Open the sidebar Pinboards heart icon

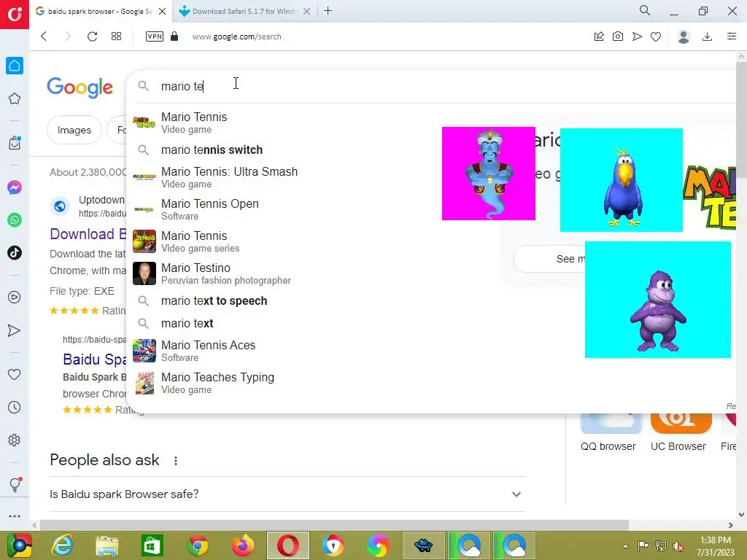(x=15, y=374)
